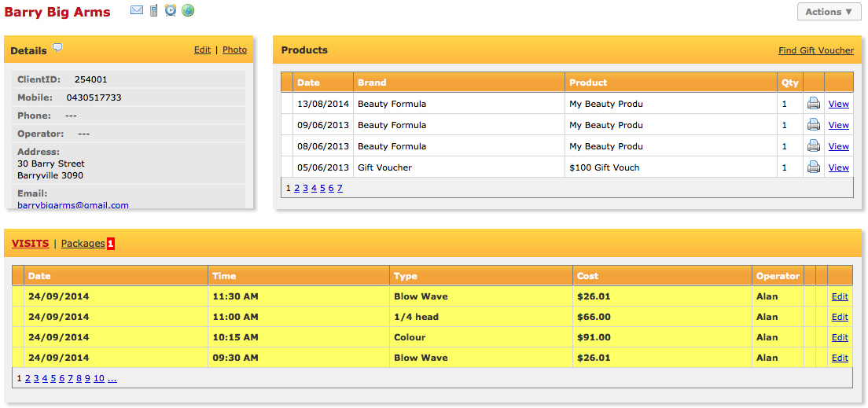Go to Products page 4
Screen dimensions: 868x408
314,188
